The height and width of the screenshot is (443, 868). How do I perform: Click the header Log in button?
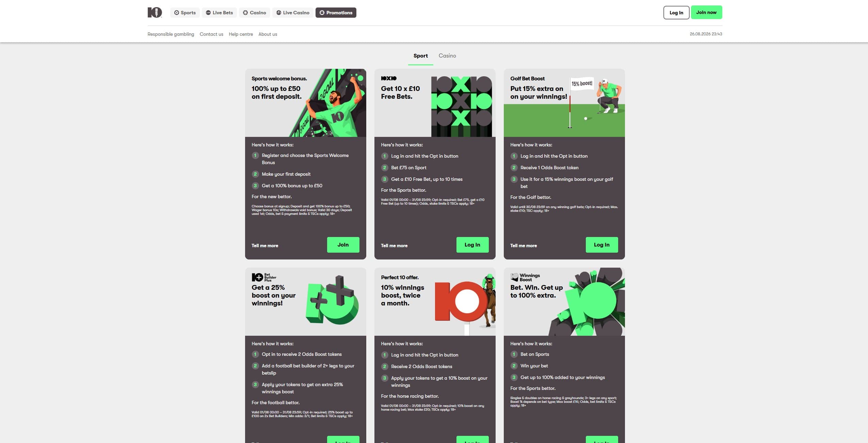pyautogui.click(x=676, y=13)
